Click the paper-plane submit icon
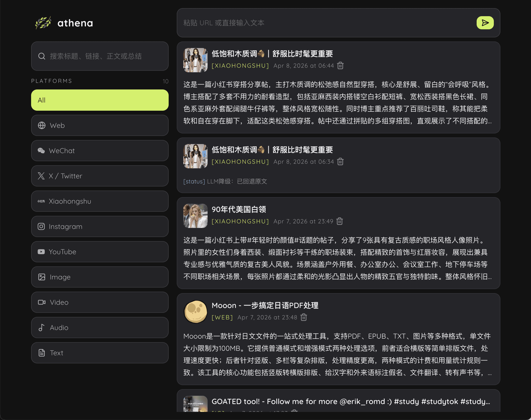 coord(485,23)
